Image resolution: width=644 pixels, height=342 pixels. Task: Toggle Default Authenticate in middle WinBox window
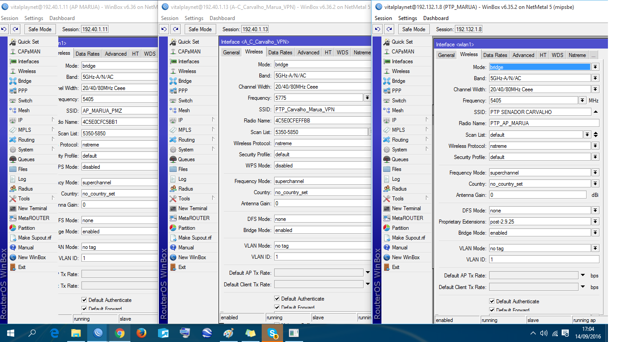(x=277, y=299)
